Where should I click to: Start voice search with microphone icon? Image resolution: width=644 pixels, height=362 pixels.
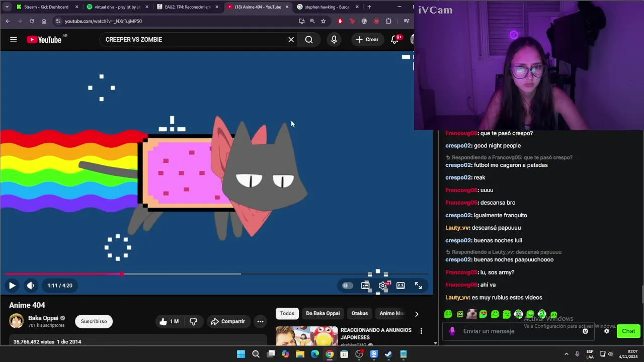[x=334, y=40]
